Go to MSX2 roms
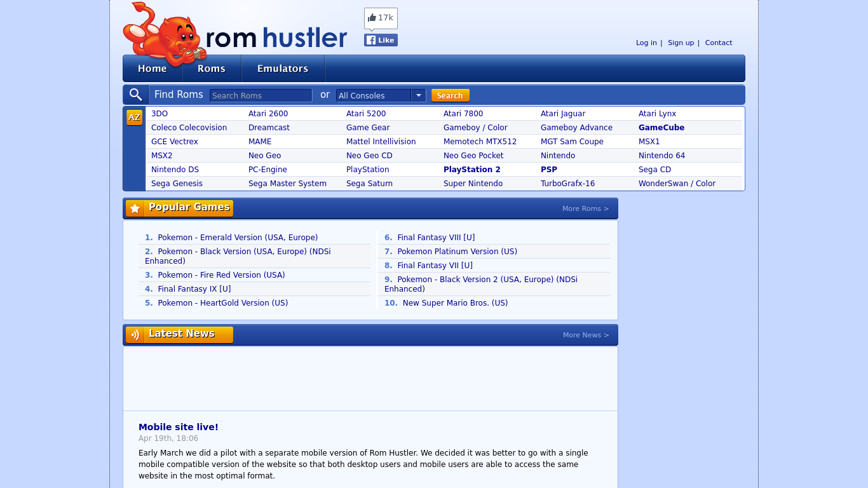The width and height of the screenshot is (868, 488). [x=161, y=156]
